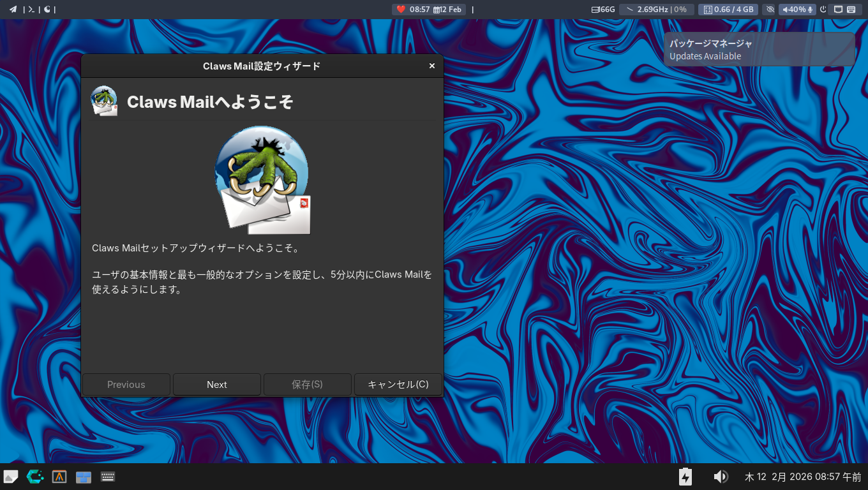This screenshot has width=868, height=490.
Task: Open the bottom taskbar date and clock
Action: [x=803, y=477]
